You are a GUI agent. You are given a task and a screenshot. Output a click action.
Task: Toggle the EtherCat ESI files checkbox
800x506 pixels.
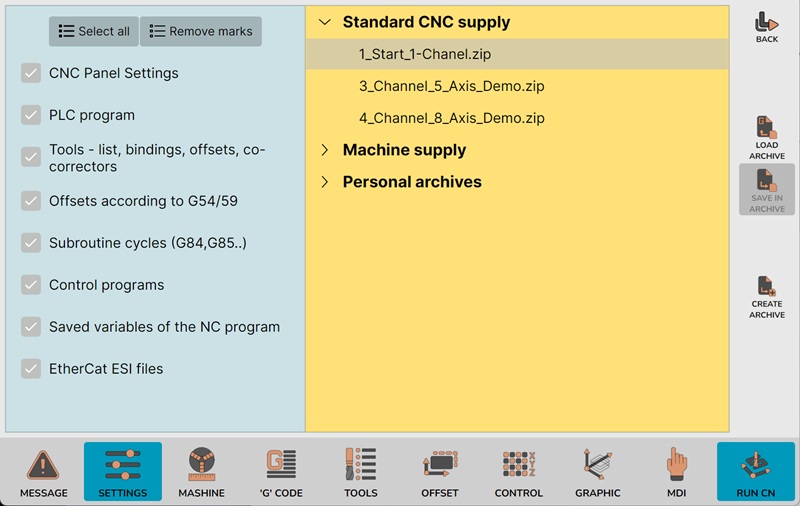coord(31,369)
